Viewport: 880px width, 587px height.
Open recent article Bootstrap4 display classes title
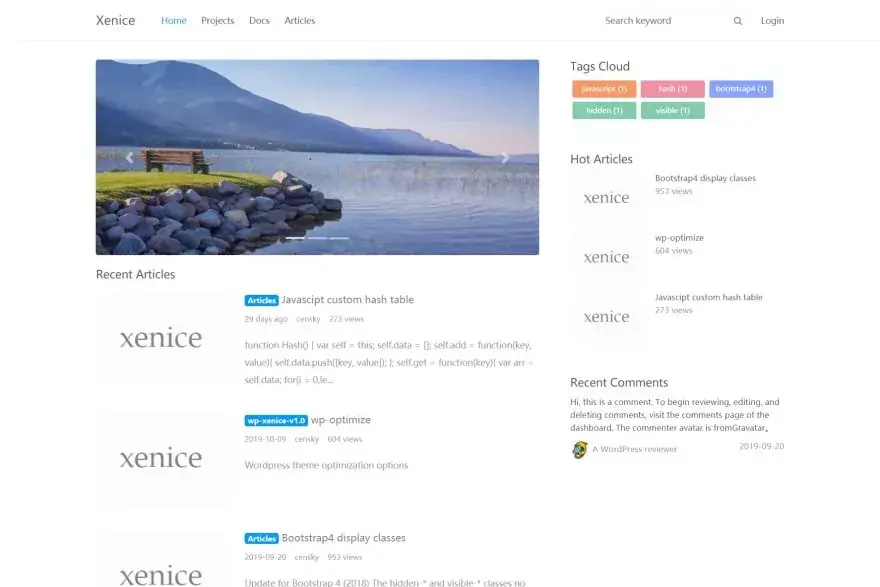[x=343, y=538]
